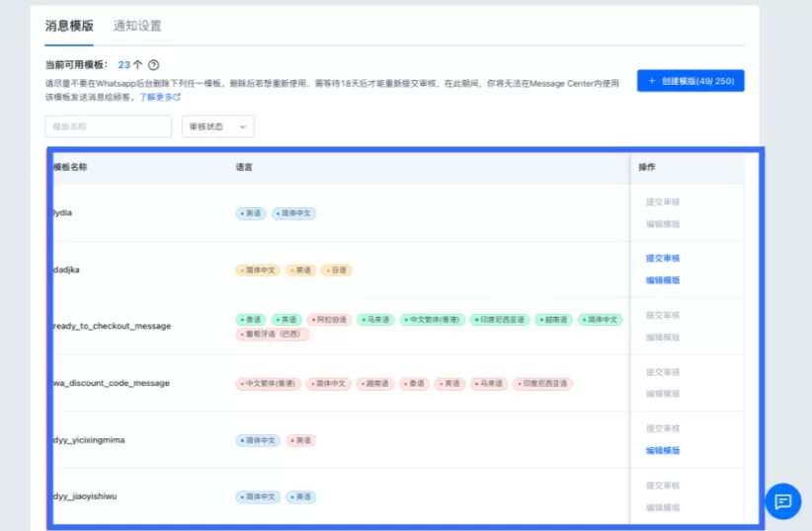Viewport: 812px width, 531px height.
Task: Click the lydia template name
Action: pyautogui.click(x=62, y=213)
